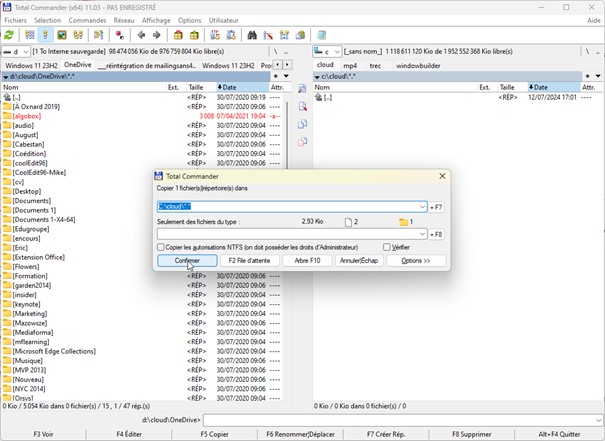The width and height of the screenshot is (605, 441).
Task: Click the forward arrow navigation icon
Action: [x=156, y=35]
